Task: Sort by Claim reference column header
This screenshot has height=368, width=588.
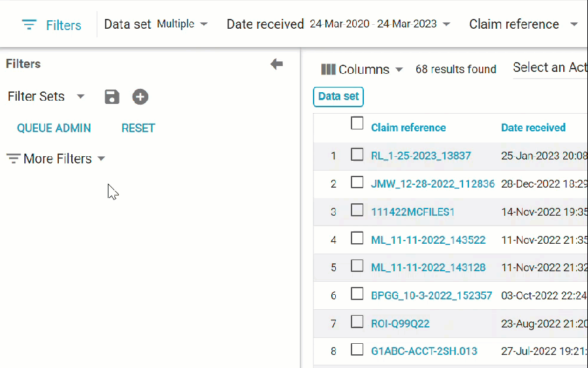Action: click(x=408, y=127)
